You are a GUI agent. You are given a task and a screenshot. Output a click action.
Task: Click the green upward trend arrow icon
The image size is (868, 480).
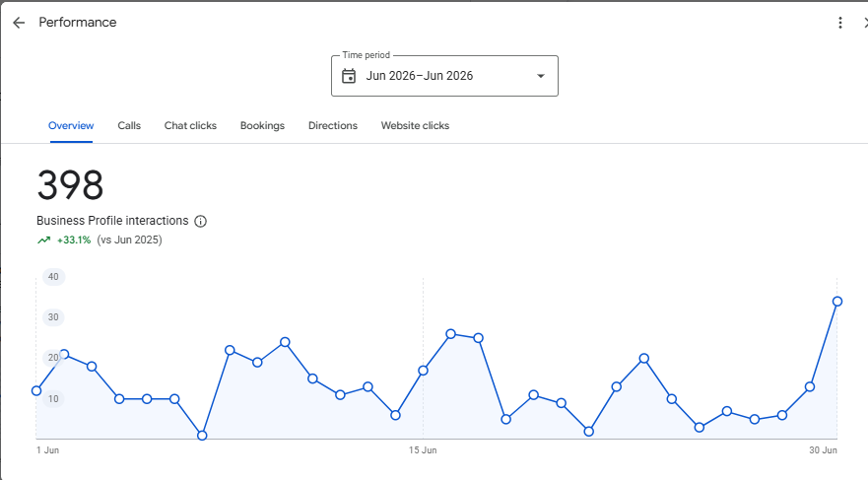pos(43,240)
